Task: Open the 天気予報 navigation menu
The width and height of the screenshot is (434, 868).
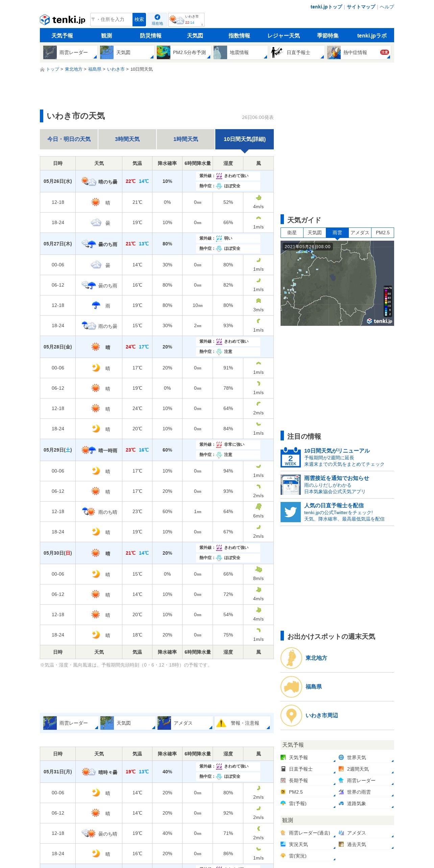Action: click(x=62, y=35)
